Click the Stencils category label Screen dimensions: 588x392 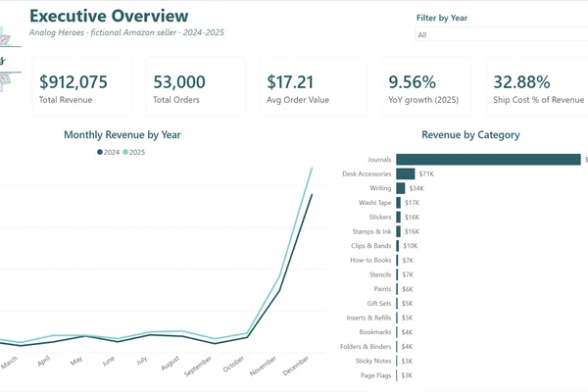[380, 274]
